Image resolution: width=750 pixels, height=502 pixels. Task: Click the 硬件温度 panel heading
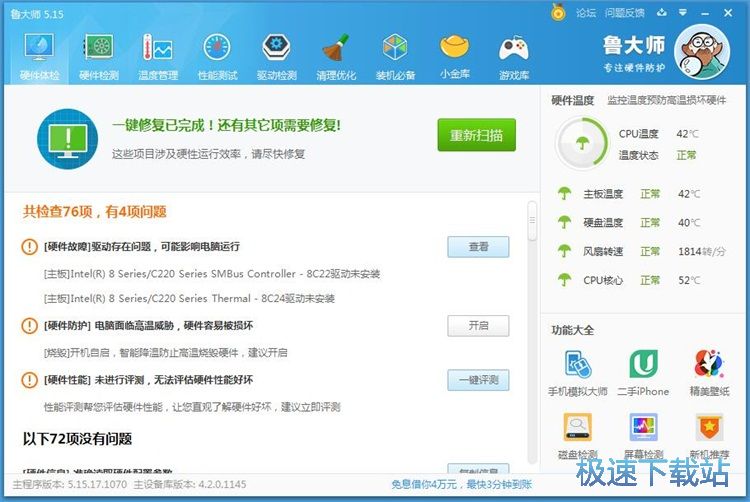tap(572, 100)
